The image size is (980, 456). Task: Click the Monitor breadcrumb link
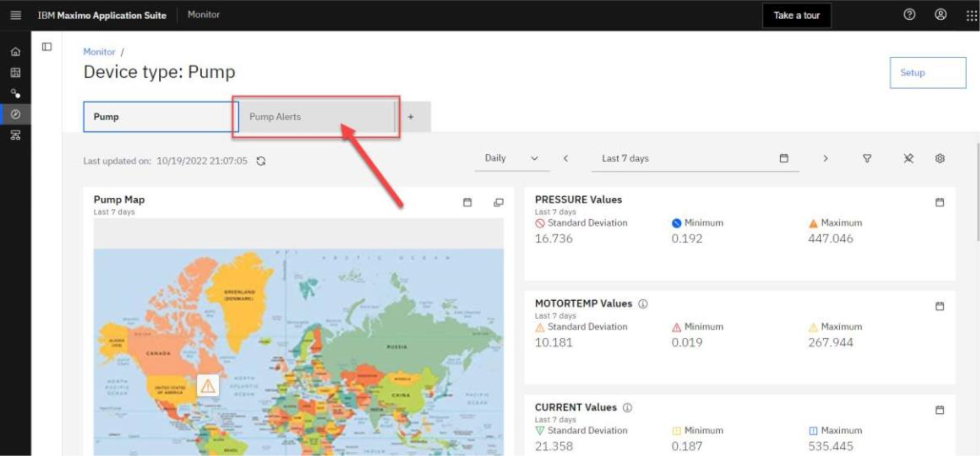[x=99, y=52]
